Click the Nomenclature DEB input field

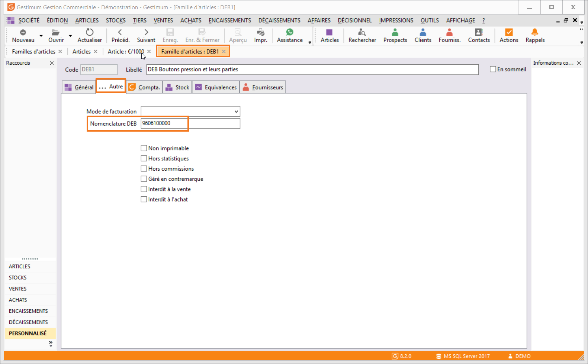point(190,123)
